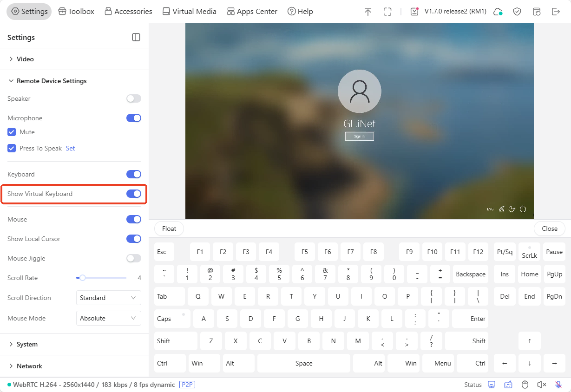Image resolution: width=571 pixels, height=392 pixels.
Task: Uncheck the Mute checkbox under Microphone
Action: [12, 132]
